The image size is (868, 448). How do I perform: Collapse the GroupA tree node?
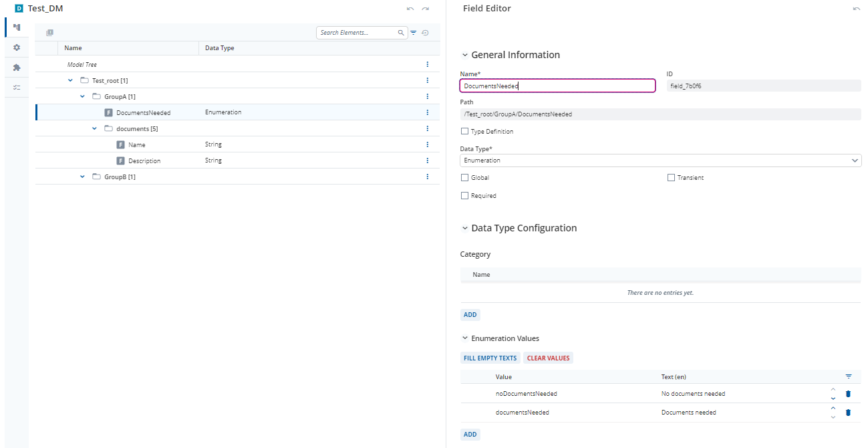[82, 96]
